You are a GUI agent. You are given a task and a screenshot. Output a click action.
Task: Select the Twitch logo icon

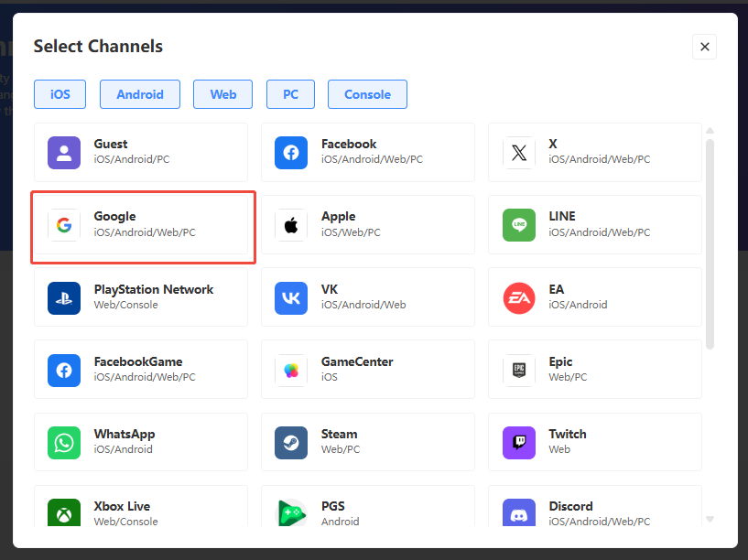[519, 443]
